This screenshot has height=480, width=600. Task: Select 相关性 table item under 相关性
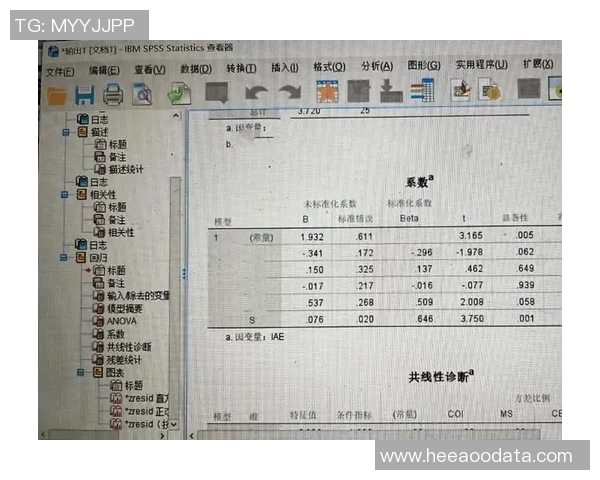point(121,232)
